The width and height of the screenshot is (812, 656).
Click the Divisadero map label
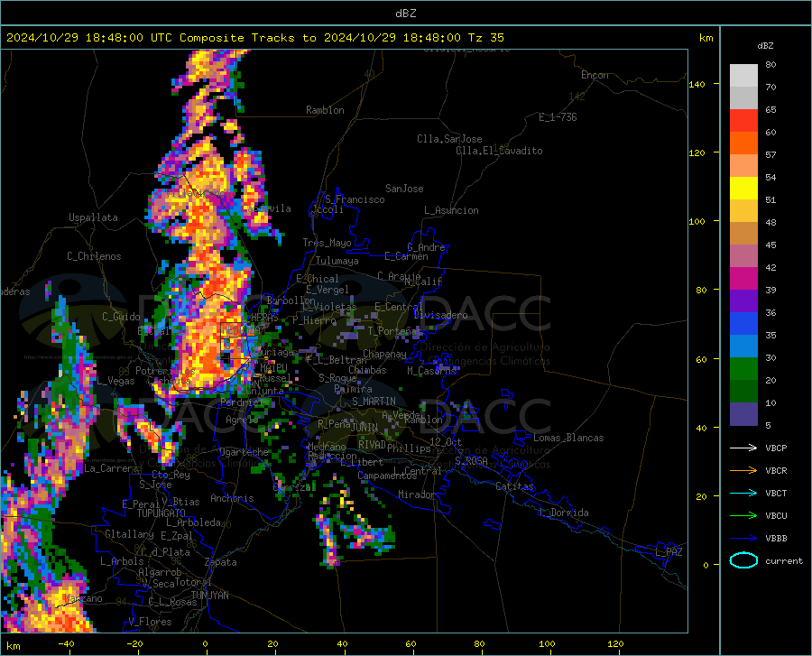point(440,315)
